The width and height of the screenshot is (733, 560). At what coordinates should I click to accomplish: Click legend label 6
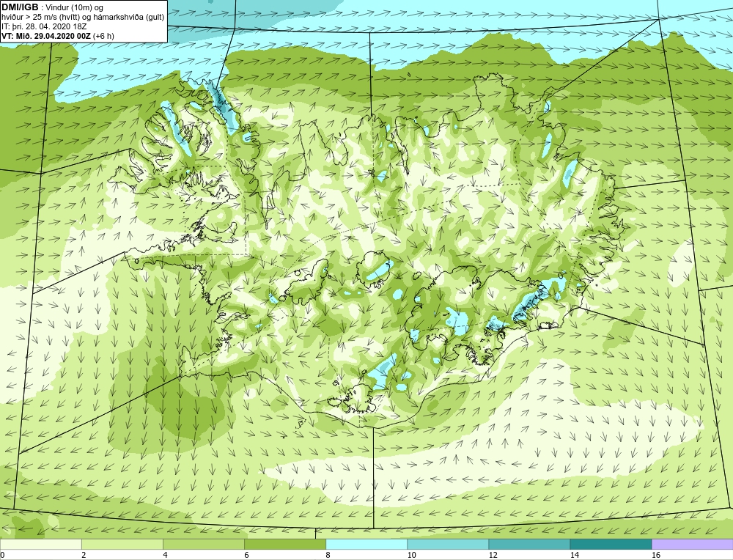(x=247, y=555)
